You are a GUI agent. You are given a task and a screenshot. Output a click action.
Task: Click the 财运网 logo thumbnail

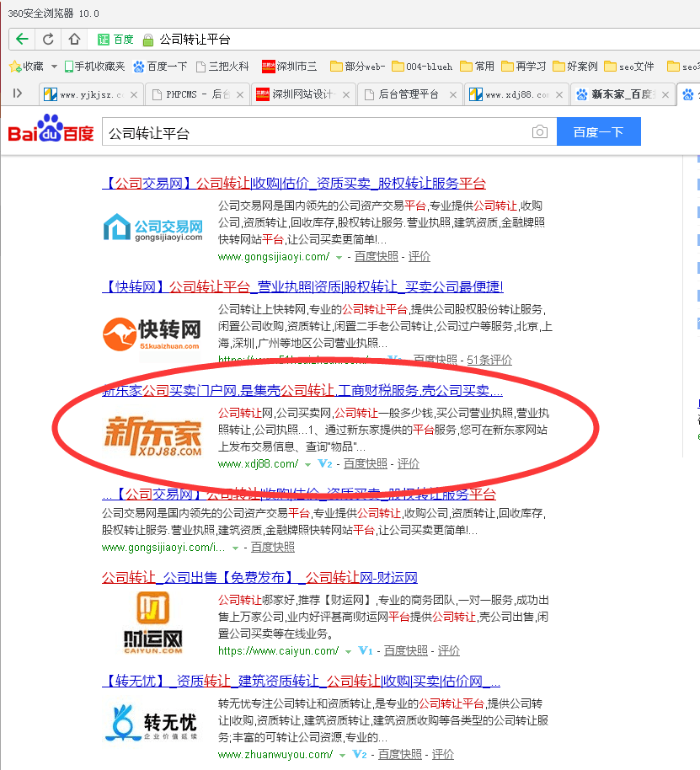[152, 623]
